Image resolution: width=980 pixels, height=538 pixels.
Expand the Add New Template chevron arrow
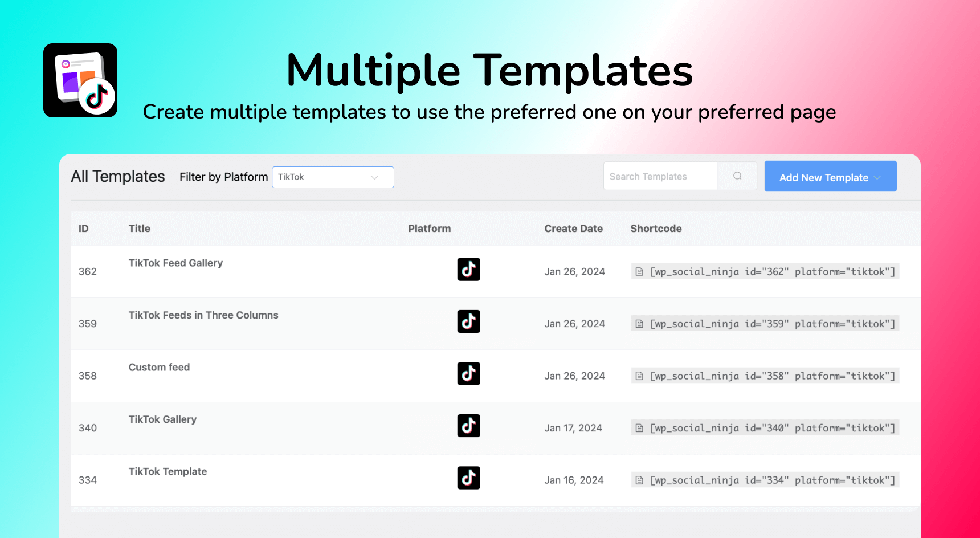pos(877,177)
